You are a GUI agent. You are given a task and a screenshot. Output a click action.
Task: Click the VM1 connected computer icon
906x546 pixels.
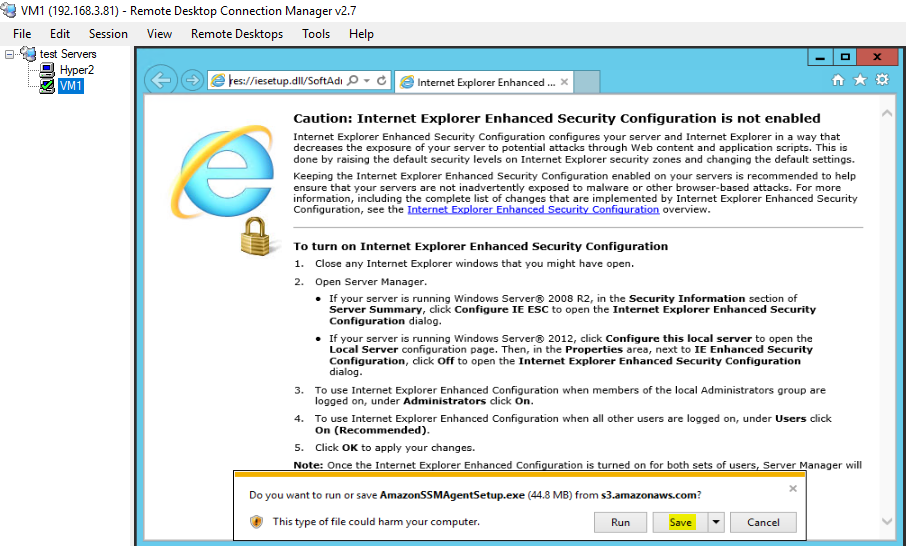pos(47,86)
